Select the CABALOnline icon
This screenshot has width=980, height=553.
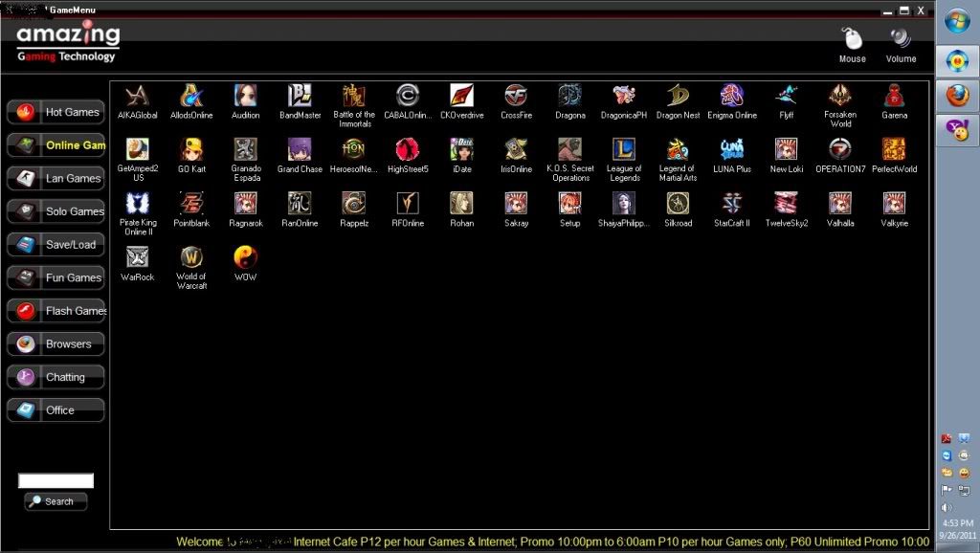click(408, 97)
